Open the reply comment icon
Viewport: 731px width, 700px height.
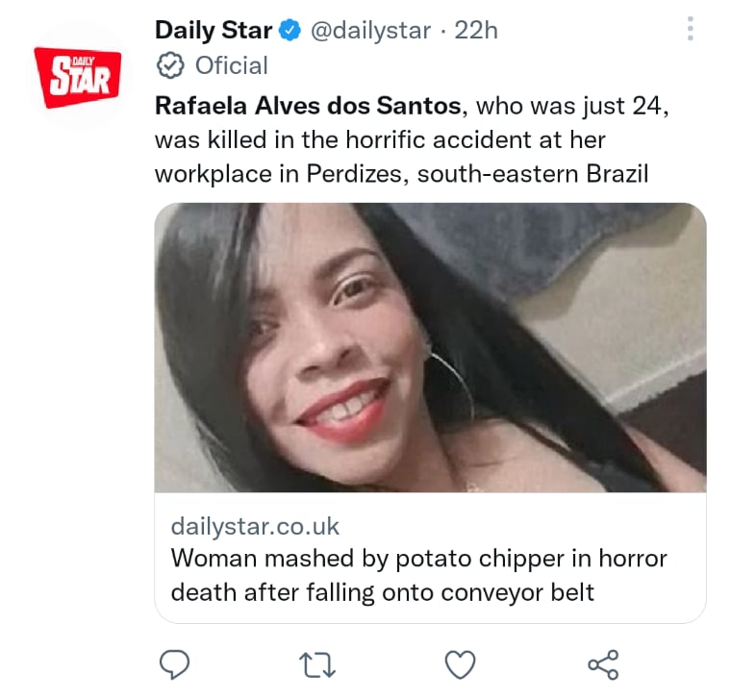tap(174, 664)
